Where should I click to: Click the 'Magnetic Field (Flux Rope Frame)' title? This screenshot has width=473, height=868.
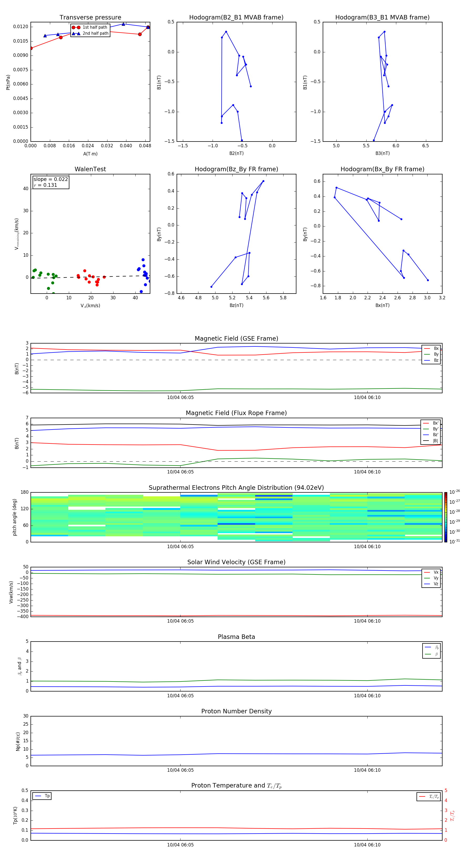coord(236,413)
